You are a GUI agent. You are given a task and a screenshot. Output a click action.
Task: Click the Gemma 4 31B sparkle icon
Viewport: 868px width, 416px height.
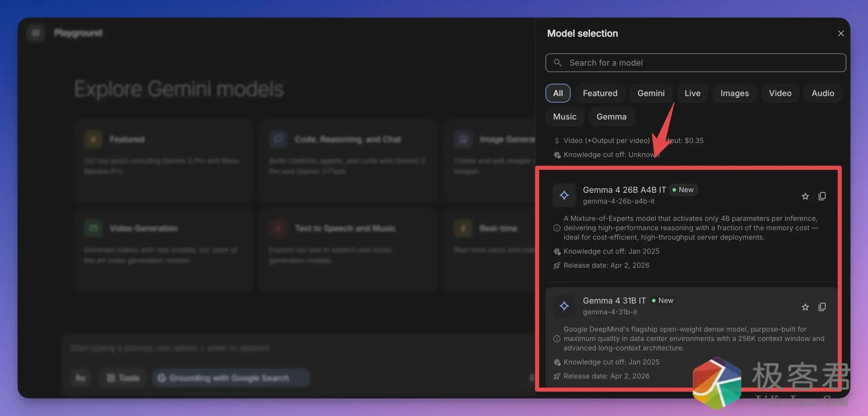[564, 306]
